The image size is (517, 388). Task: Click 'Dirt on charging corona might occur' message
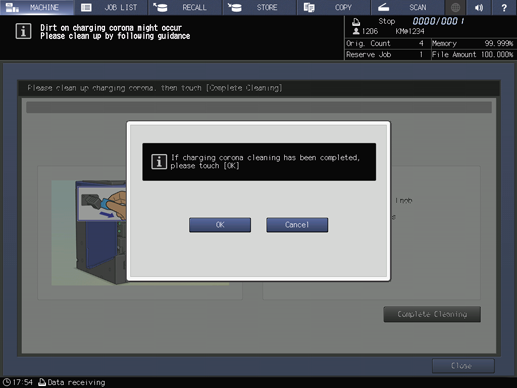[x=111, y=28]
